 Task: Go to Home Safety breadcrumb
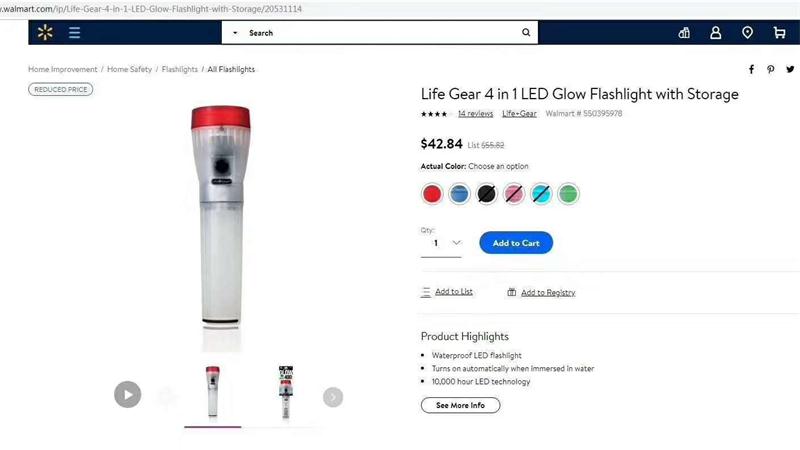tap(130, 69)
